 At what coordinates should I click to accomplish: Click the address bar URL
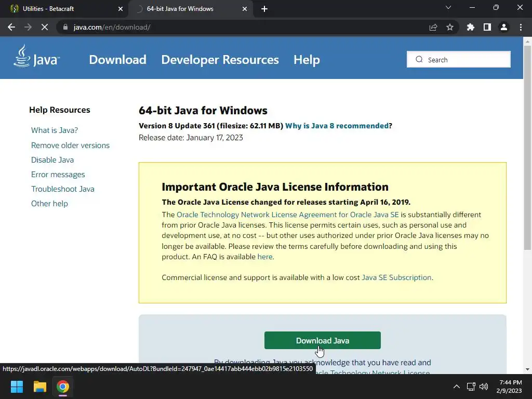coord(112,27)
